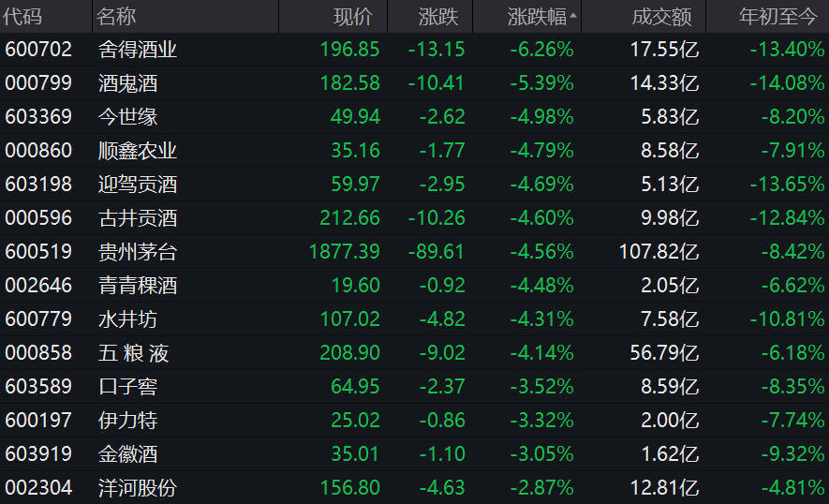The width and height of the screenshot is (829, 504).
Task: Select stock code 603198
Action: coord(38,185)
